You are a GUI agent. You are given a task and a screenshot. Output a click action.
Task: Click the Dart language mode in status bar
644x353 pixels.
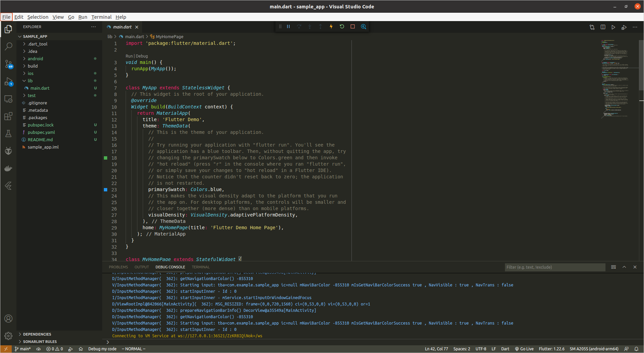pyautogui.click(x=505, y=349)
